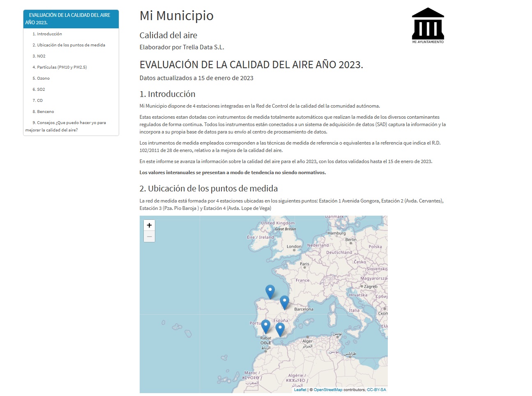Click the map zoom out minus button

pos(149,237)
